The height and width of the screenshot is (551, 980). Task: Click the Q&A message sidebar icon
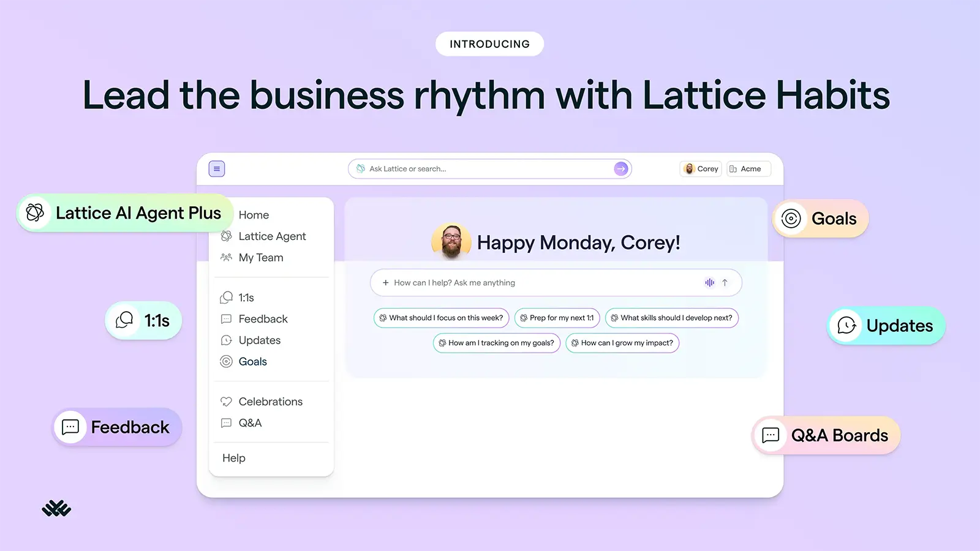tap(226, 423)
